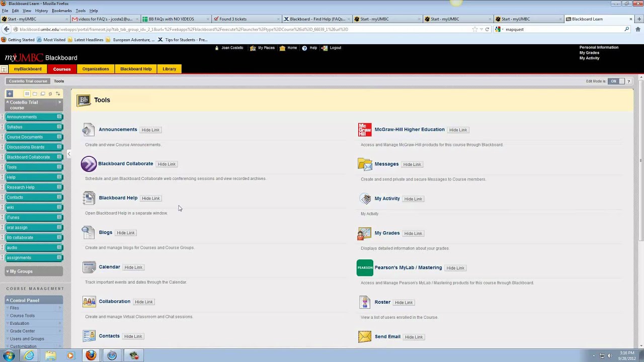Click the course menu list view icon
644x362 pixels.
[x=27, y=94]
